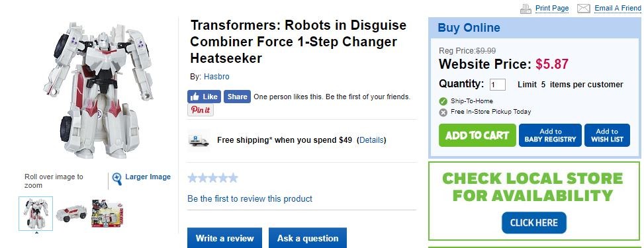Image resolution: width=644 pixels, height=248 pixels.
Task: Click the five-star rating row
Action: tap(212, 178)
